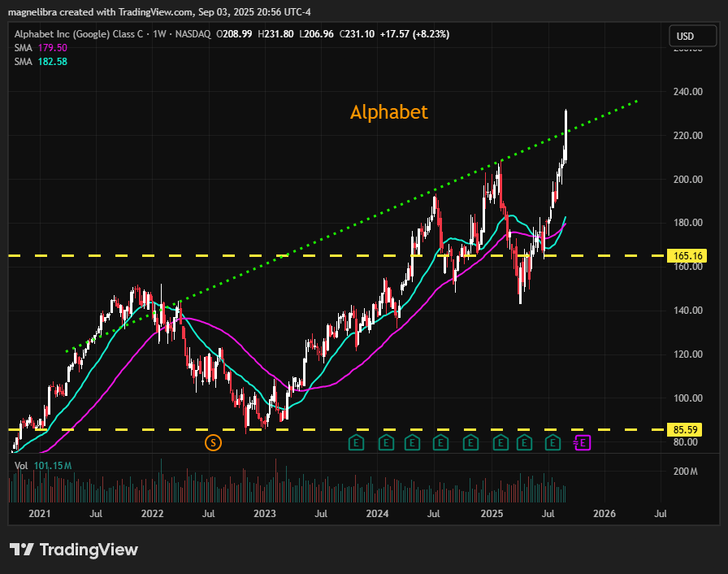This screenshot has width=728, height=574.
Task: Click the 2026 time axis label
Action: pyautogui.click(x=604, y=514)
